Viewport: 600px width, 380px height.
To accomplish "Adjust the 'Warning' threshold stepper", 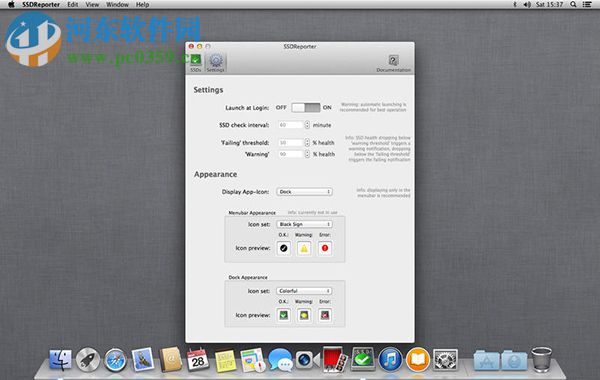I will (x=307, y=154).
